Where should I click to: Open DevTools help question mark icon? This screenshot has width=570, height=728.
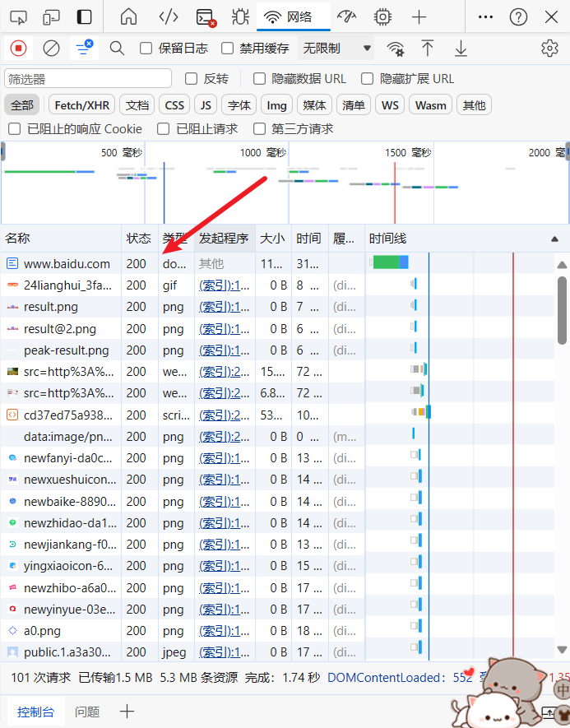518,17
